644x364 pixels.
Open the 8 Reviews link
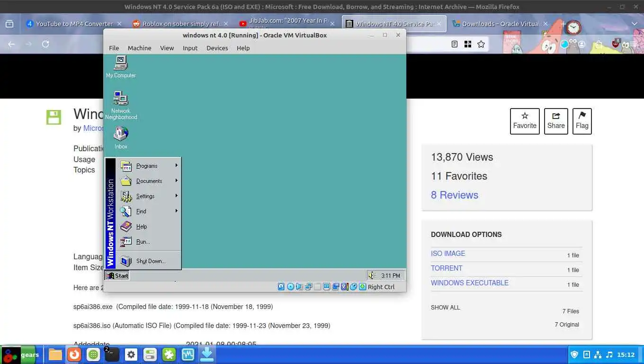point(455,195)
